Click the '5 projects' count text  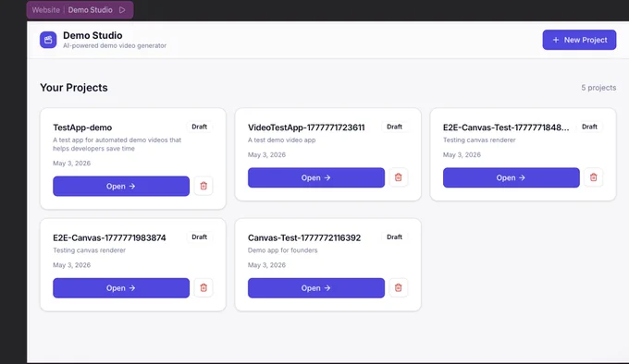click(598, 88)
